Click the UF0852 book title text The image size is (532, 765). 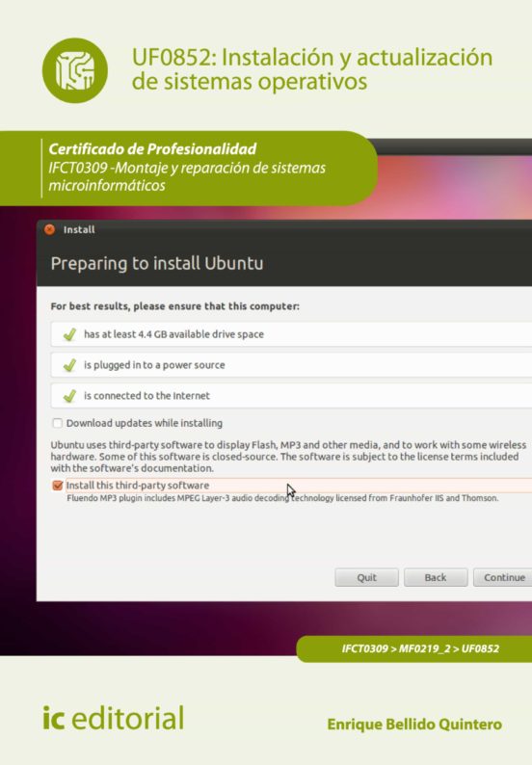tap(312, 69)
